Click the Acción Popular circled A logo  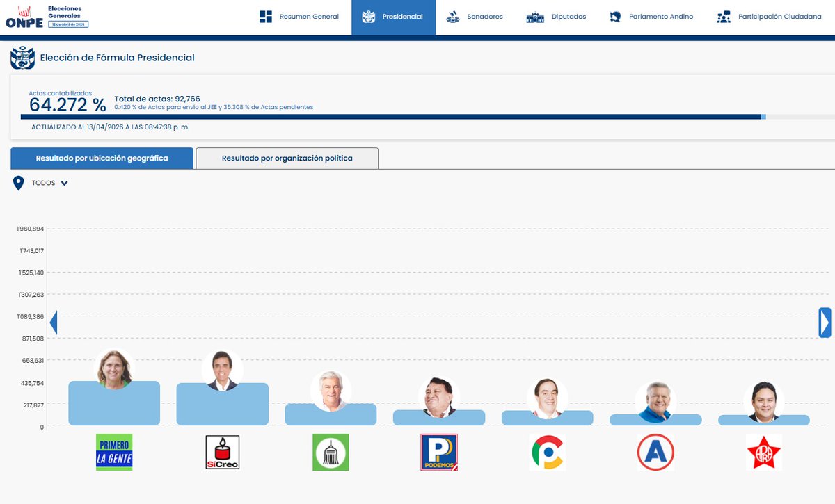click(x=655, y=452)
